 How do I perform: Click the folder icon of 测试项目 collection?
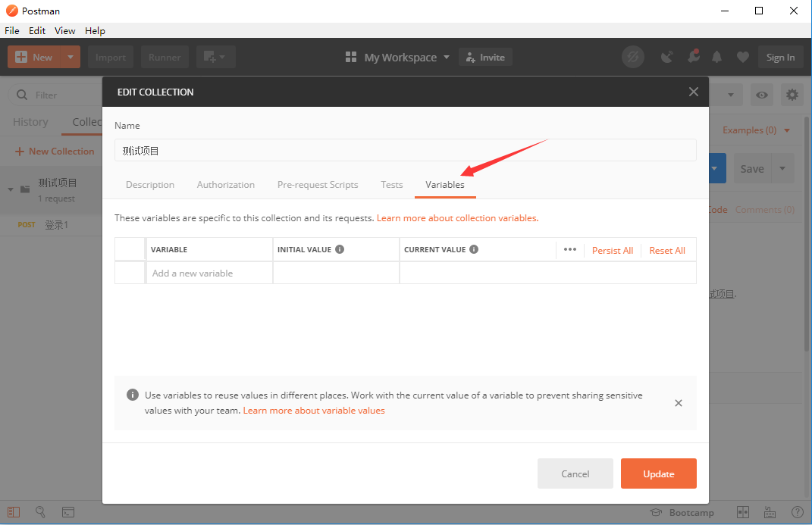25,189
